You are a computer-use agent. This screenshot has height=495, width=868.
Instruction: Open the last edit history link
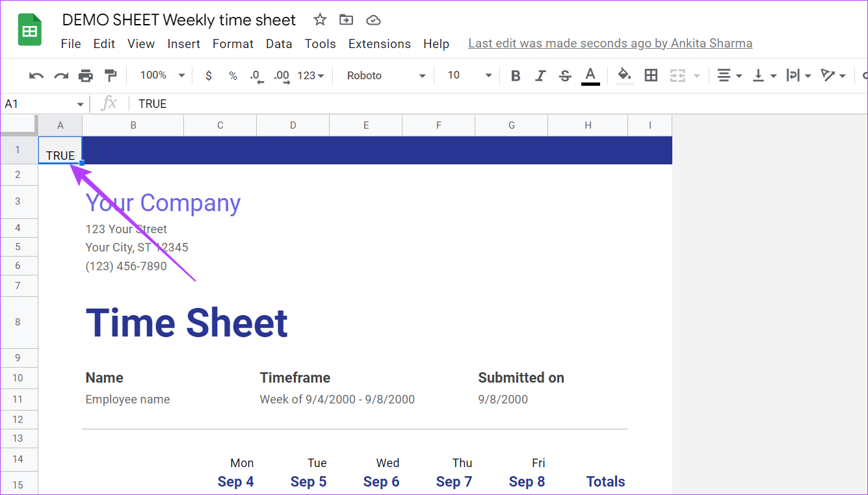click(x=611, y=44)
